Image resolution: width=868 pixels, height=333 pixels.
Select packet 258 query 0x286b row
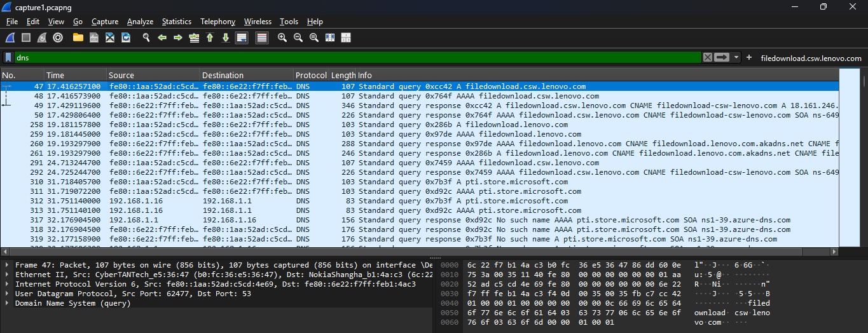[420, 124]
